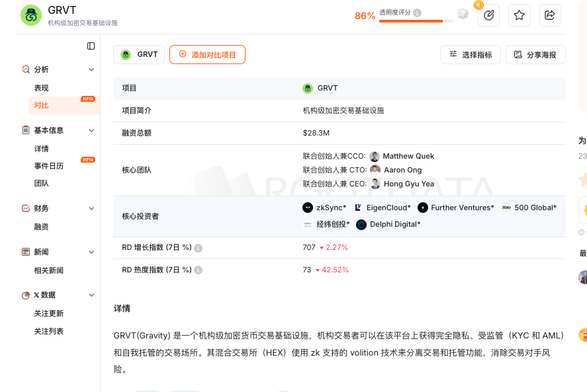Image resolution: width=587 pixels, height=392 pixels.
Task: Open the Delphi Digital* investor link
Action: pyautogui.click(x=395, y=225)
